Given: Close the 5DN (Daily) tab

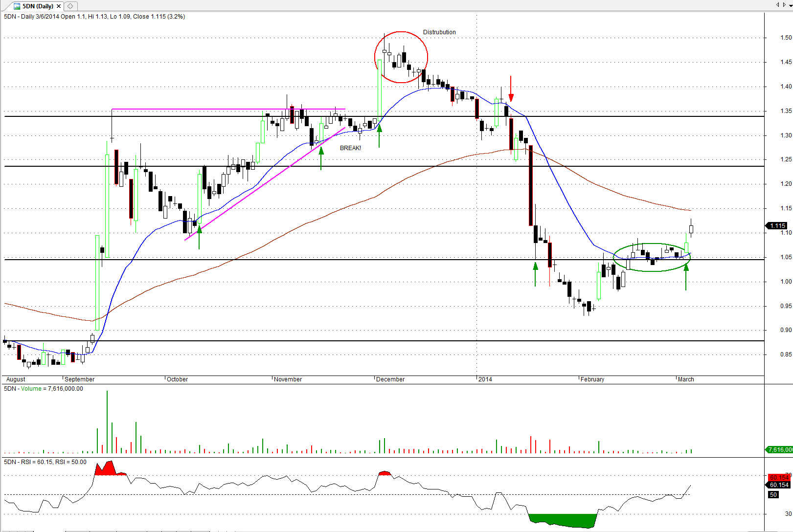Looking at the screenshot, I should [x=59, y=6].
